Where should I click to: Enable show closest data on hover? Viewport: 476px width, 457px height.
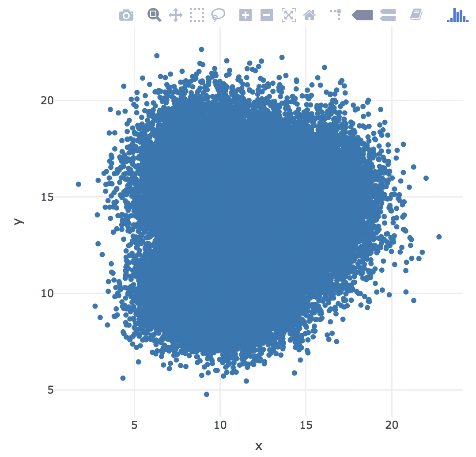(x=362, y=15)
